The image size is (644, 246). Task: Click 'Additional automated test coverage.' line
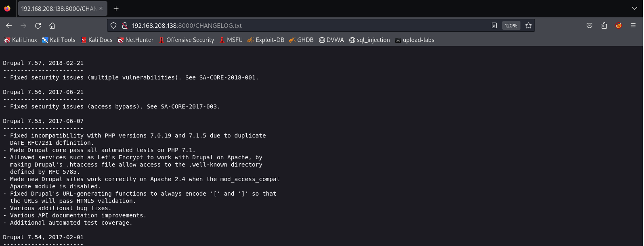click(x=67, y=223)
